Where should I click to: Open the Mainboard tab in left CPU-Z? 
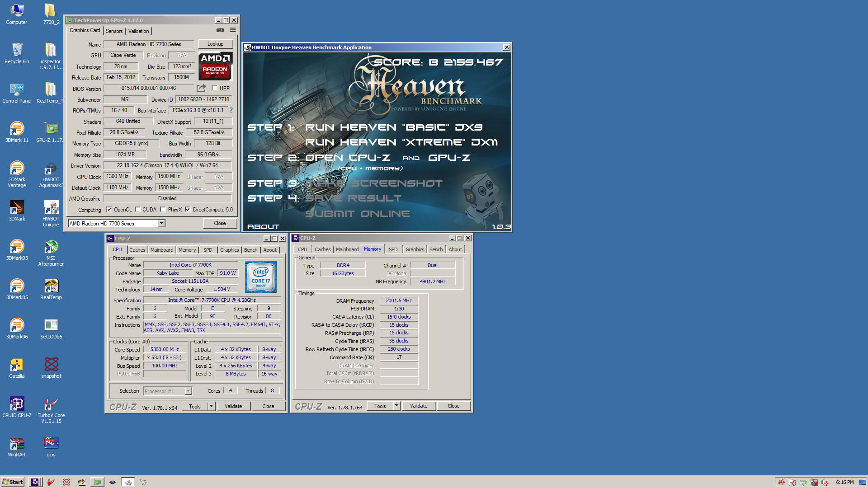(x=162, y=250)
